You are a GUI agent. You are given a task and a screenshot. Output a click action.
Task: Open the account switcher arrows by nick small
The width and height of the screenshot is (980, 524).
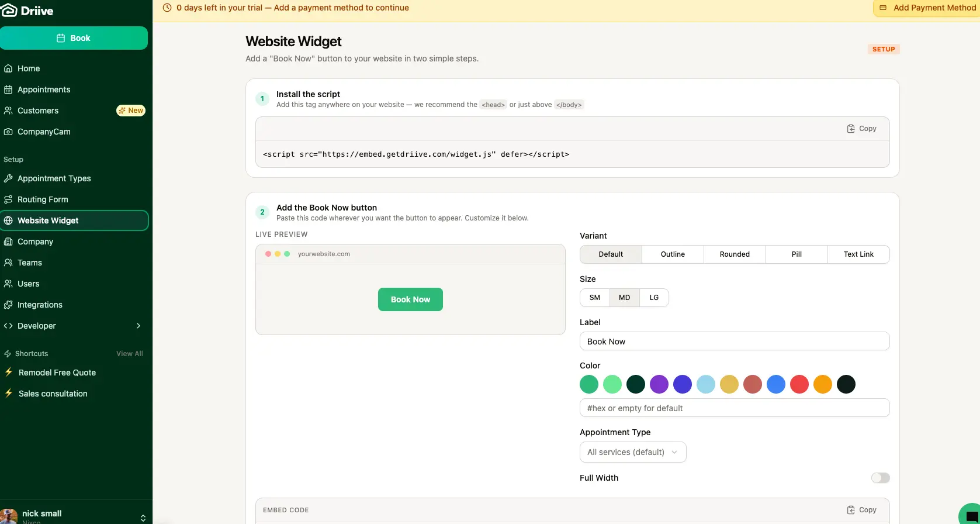tap(143, 518)
